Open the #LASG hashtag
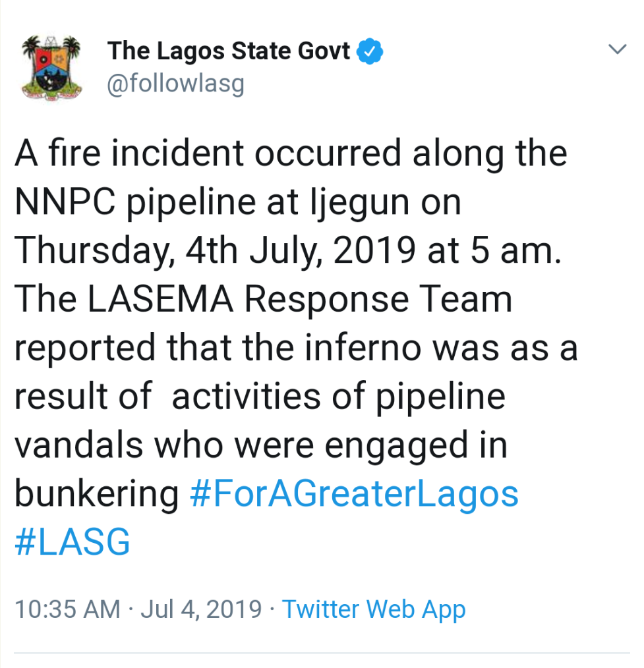The height and width of the screenshot is (668, 644). point(73,543)
